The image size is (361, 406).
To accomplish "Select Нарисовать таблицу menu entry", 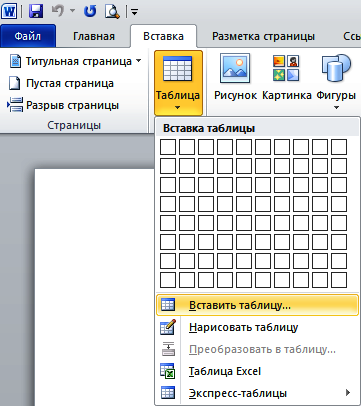I will coord(257,327).
